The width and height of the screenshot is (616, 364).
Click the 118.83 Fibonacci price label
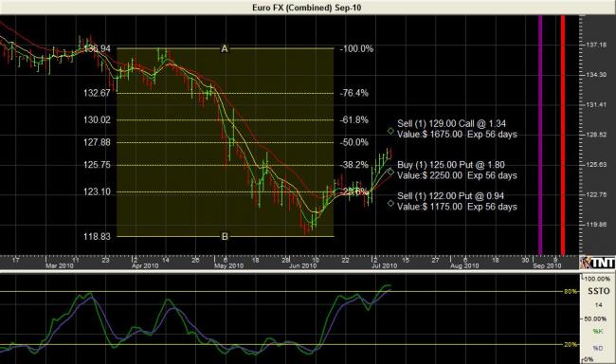[x=97, y=236]
